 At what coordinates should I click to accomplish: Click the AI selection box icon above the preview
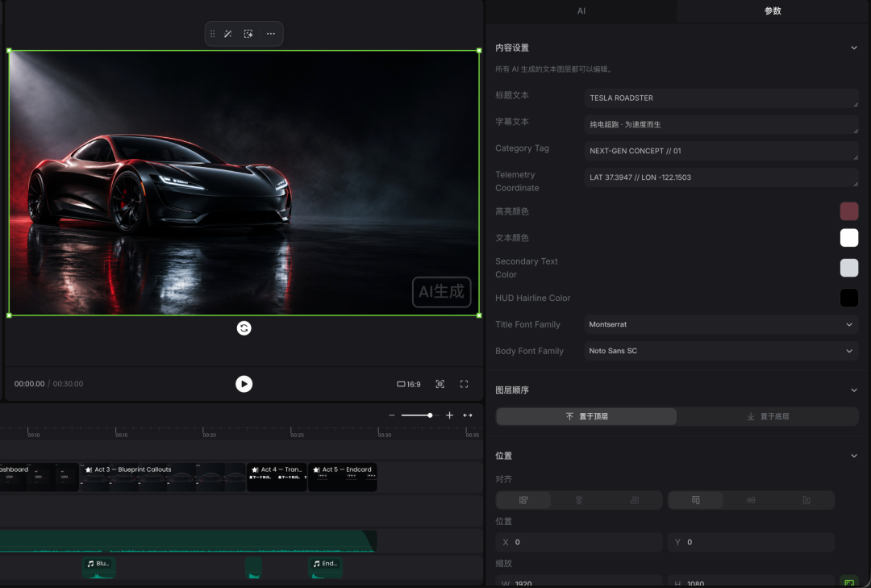click(x=248, y=34)
